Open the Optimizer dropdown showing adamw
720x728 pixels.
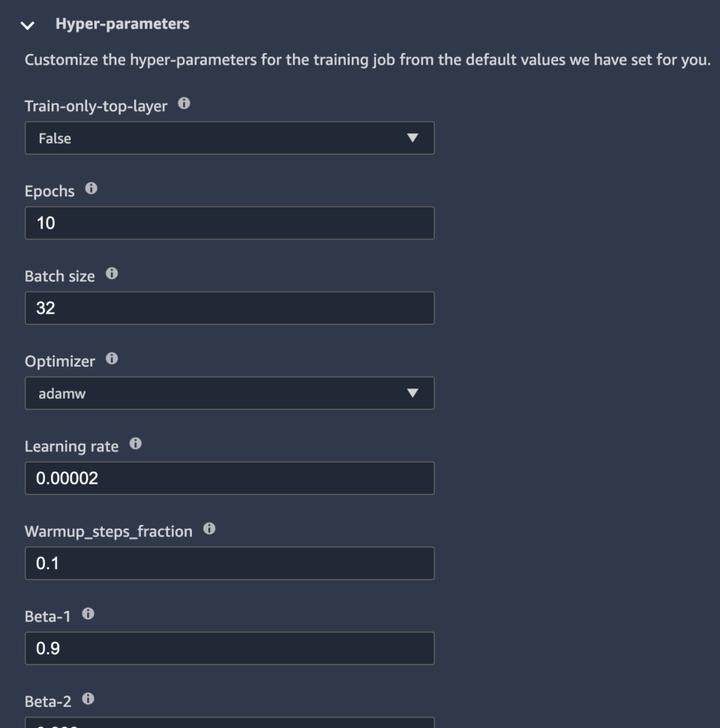pyautogui.click(x=229, y=393)
